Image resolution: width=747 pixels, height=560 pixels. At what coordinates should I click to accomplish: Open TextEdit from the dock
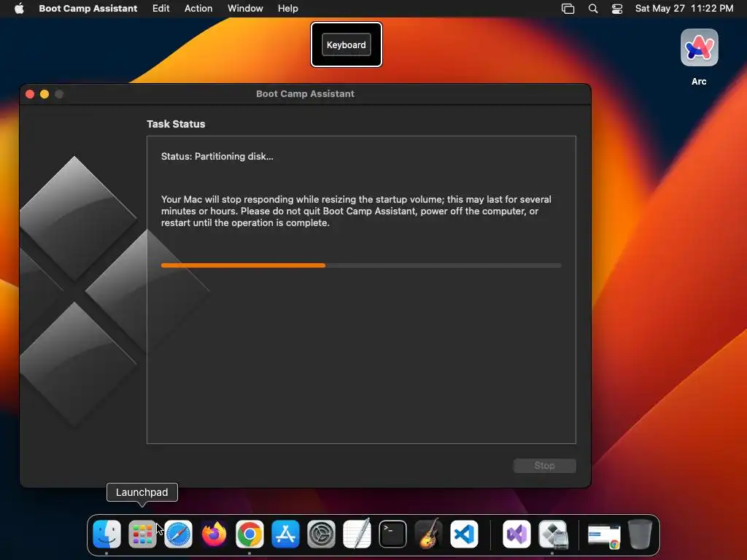357,534
